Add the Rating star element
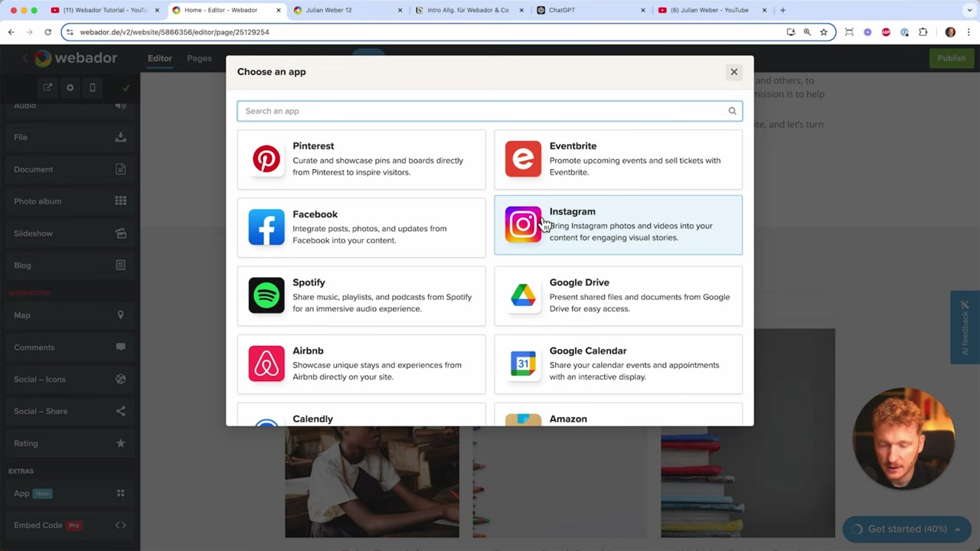The width and height of the screenshot is (980, 551). (x=70, y=443)
